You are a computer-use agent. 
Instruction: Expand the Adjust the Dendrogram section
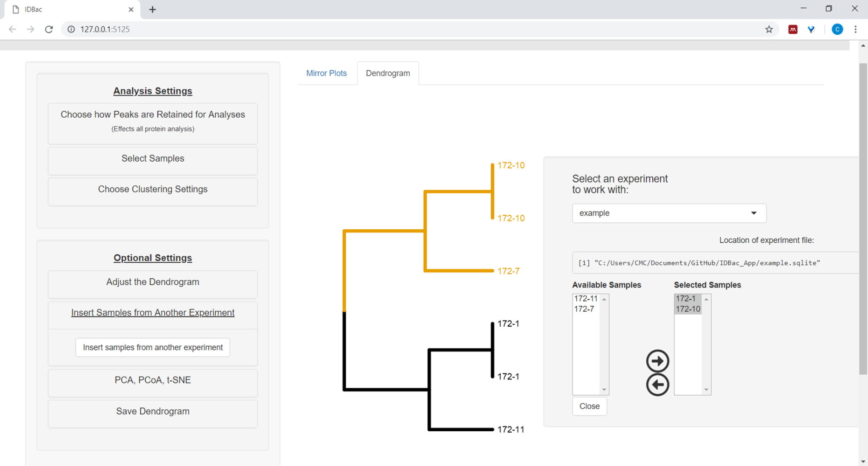[x=153, y=282]
